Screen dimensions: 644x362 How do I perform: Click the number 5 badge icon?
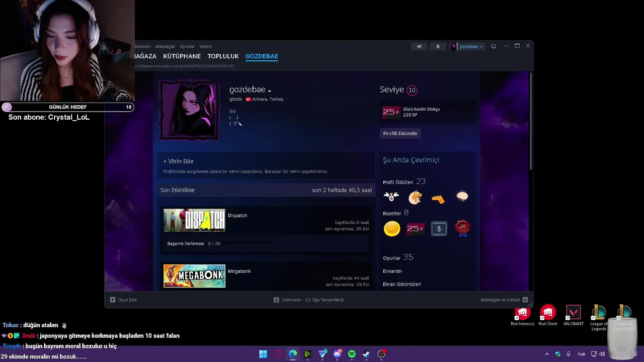tap(439, 229)
